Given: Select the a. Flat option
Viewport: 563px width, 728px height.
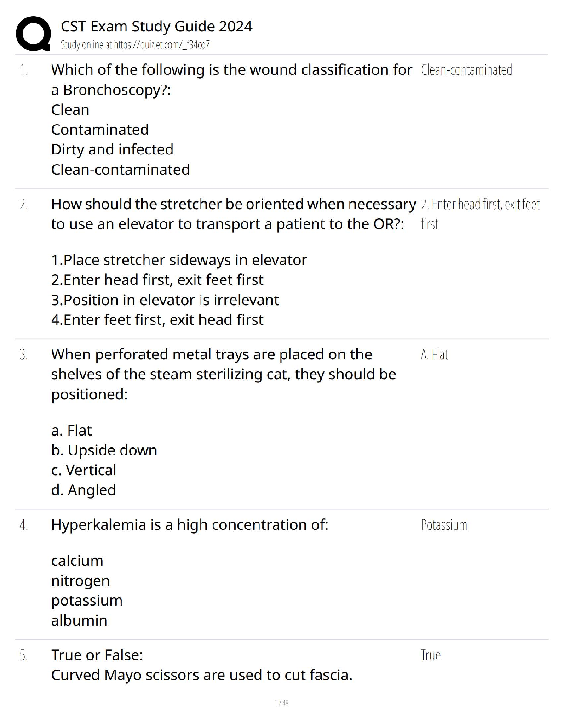Looking at the screenshot, I should (71, 431).
